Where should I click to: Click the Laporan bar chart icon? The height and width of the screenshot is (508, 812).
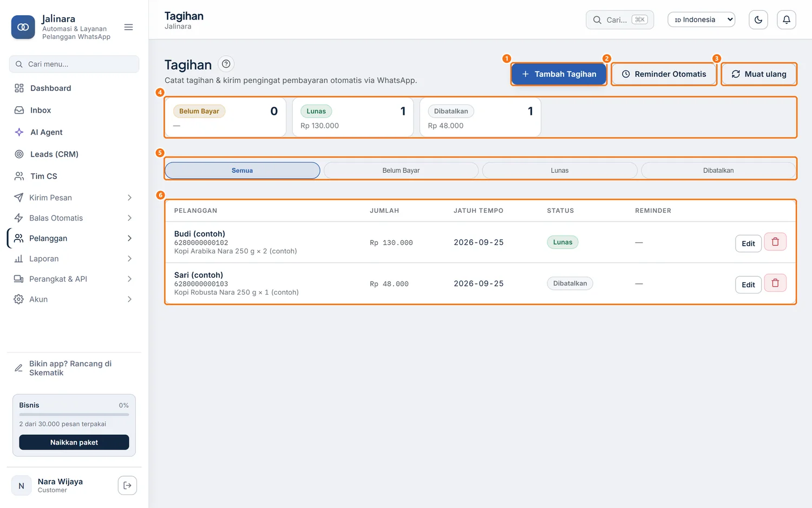[18, 259]
